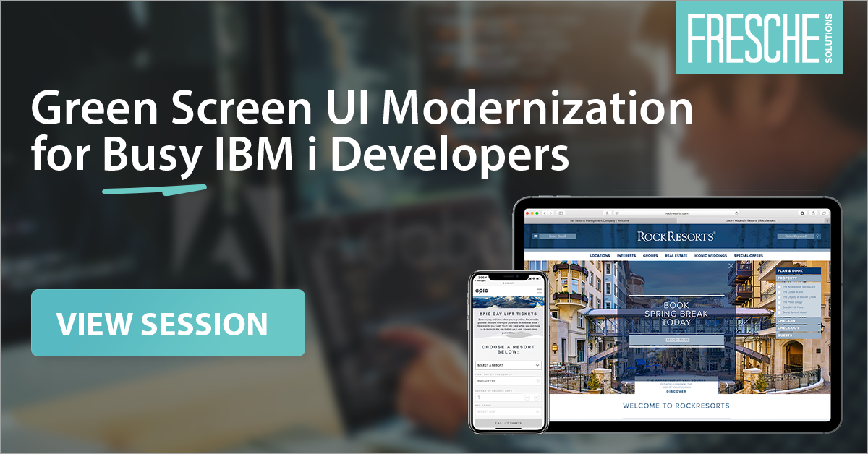This screenshot has height=454, width=868.
Task: Click the Safari sidebar icon
Action: coord(561,213)
